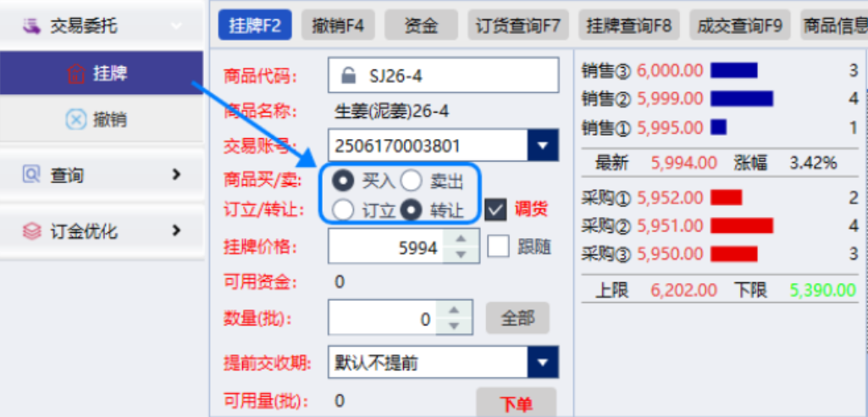
Task: Click the 全部 button
Action: [x=517, y=318]
